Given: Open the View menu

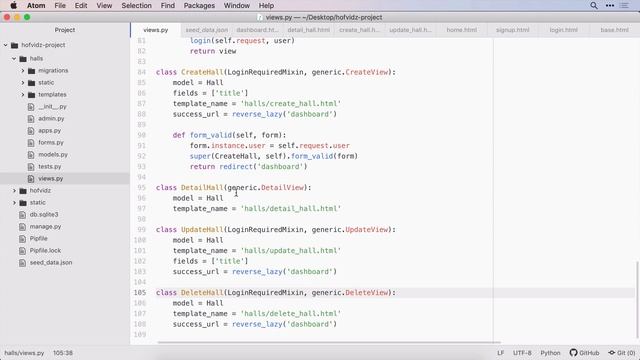Looking at the screenshot, I should click(x=104, y=5).
